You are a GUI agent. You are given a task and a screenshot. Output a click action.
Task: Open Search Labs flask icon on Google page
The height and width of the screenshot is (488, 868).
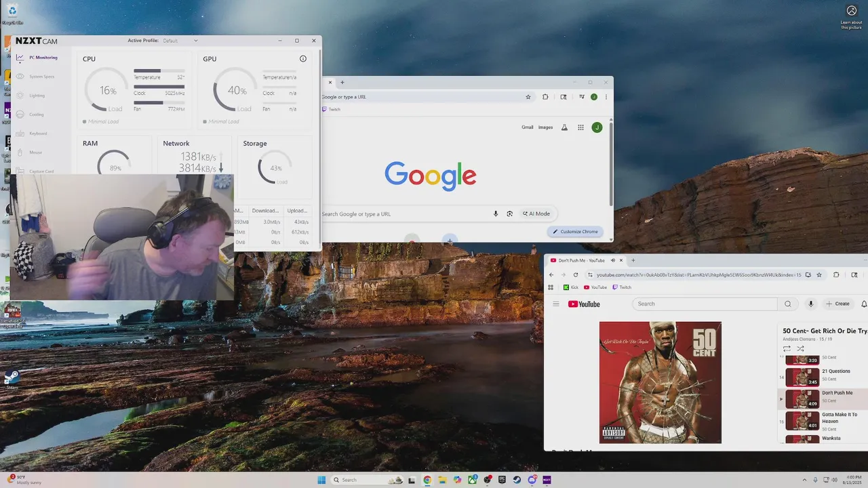point(564,127)
